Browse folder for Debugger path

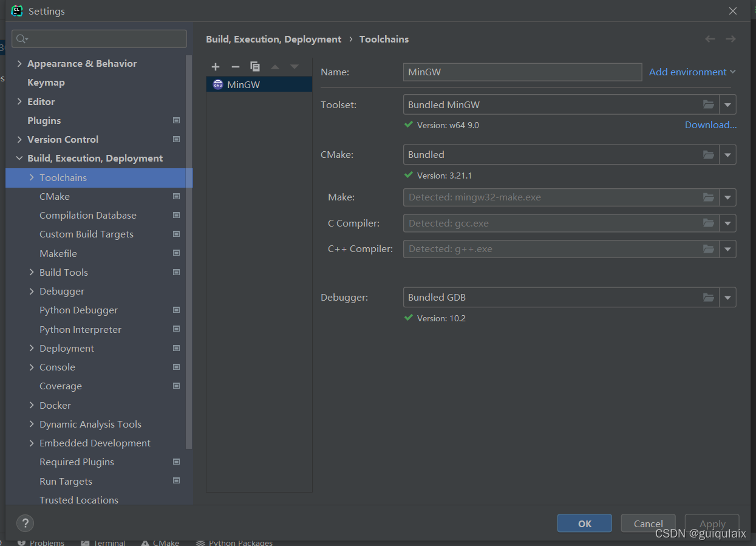(709, 298)
